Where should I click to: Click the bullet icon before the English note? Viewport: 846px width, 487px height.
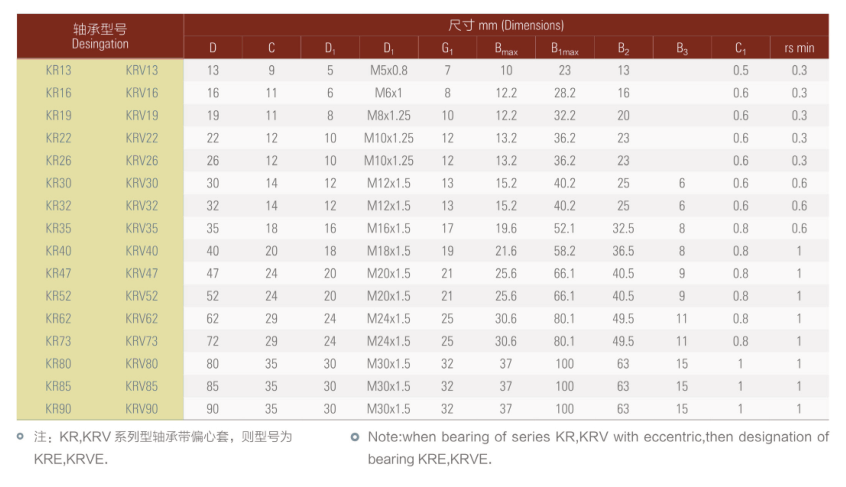[355, 436]
